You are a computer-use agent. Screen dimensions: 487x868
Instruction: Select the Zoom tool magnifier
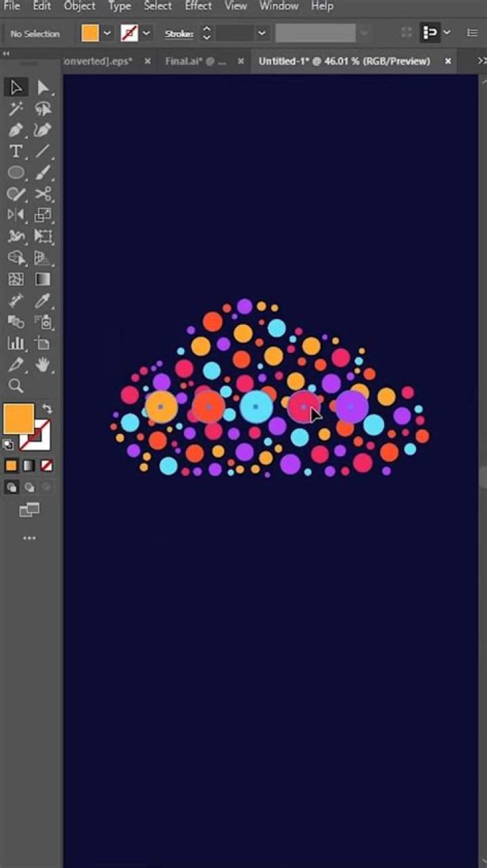click(16, 387)
